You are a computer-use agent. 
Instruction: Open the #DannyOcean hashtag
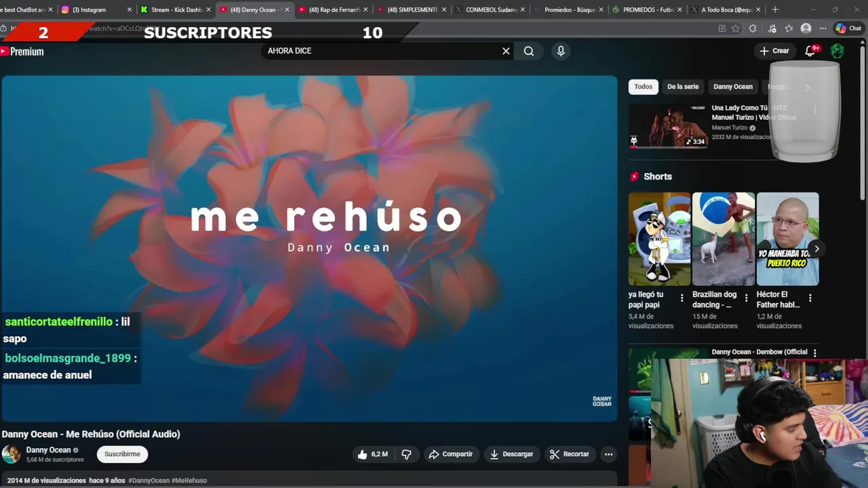(149, 481)
